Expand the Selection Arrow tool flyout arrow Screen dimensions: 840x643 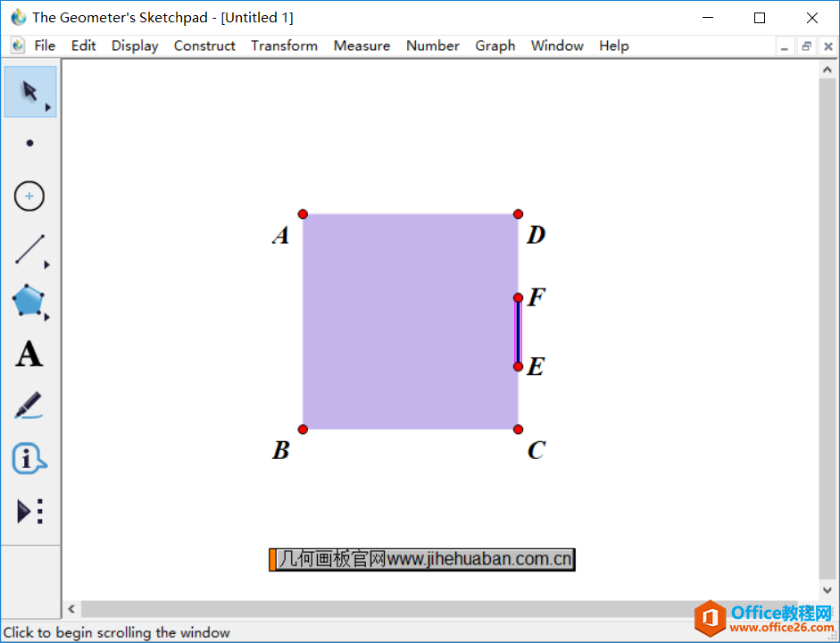48,108
